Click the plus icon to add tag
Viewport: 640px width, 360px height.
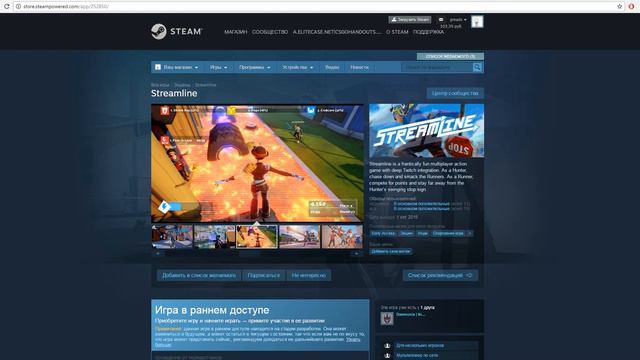pos(470,233)
